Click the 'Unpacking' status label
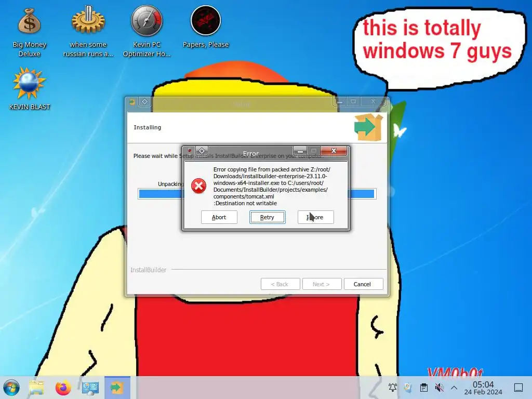 [170, 184]
